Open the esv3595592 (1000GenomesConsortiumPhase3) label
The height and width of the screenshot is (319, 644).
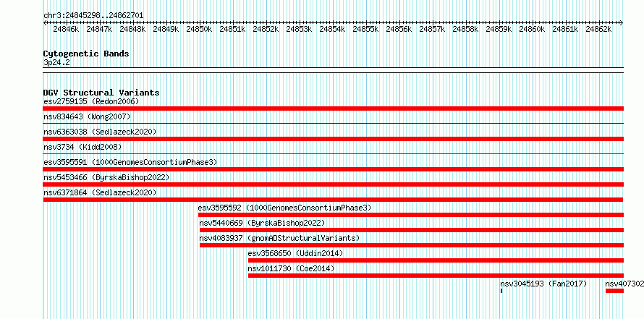(x=284, y=208)
